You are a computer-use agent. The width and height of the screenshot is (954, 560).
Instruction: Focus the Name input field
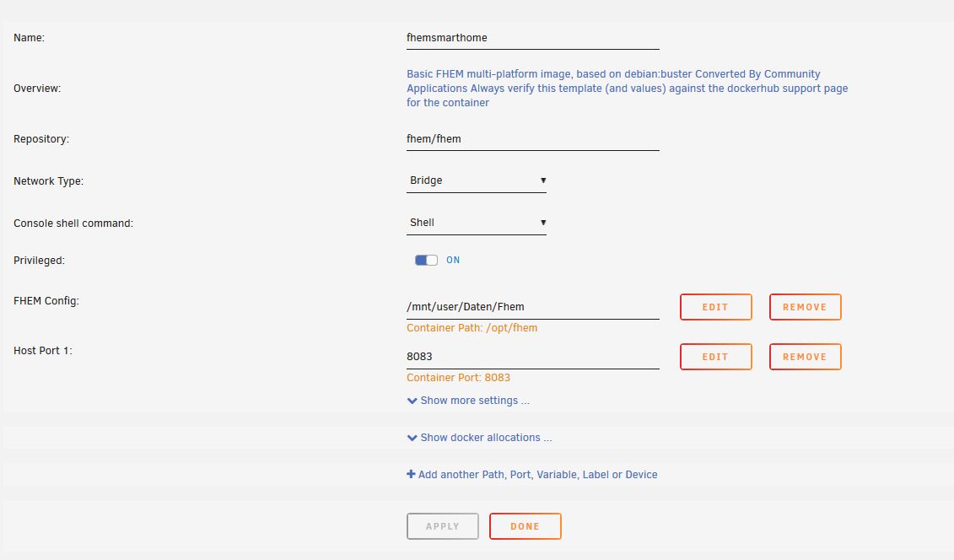coord(533,38)
